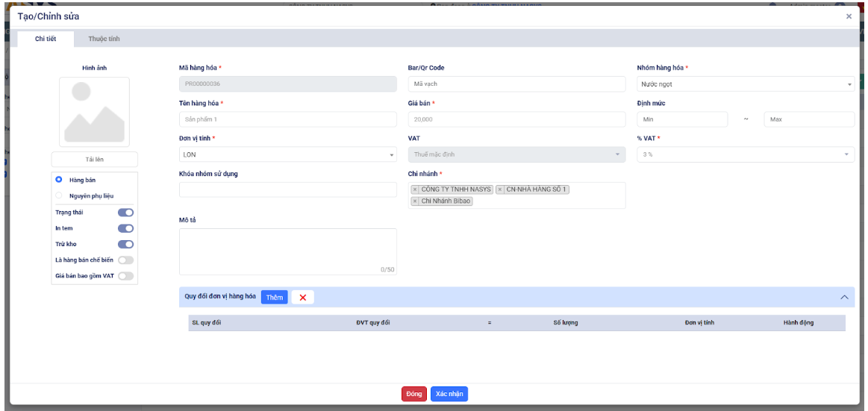Collapse the Quy đổi đơn vị hàng hóa section

tap(844, 297)
